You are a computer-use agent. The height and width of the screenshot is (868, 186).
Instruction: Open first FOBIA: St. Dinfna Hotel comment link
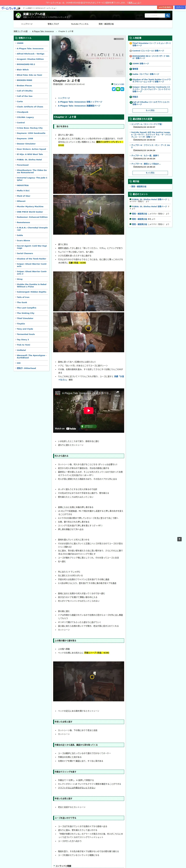click(149, 199)
